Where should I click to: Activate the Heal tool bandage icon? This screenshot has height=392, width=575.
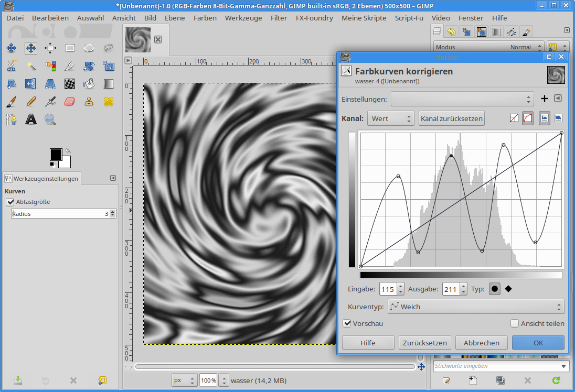[x=109, y=101]
